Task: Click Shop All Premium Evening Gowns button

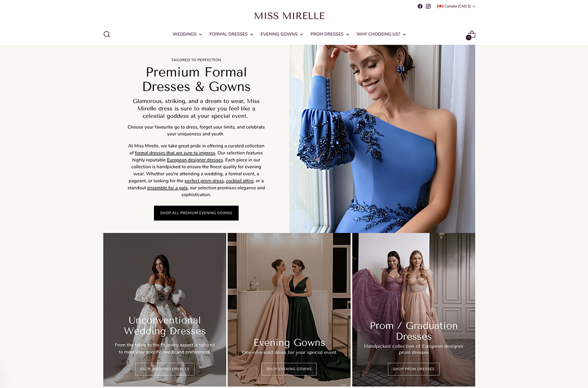Action: (x=196, y=213)
